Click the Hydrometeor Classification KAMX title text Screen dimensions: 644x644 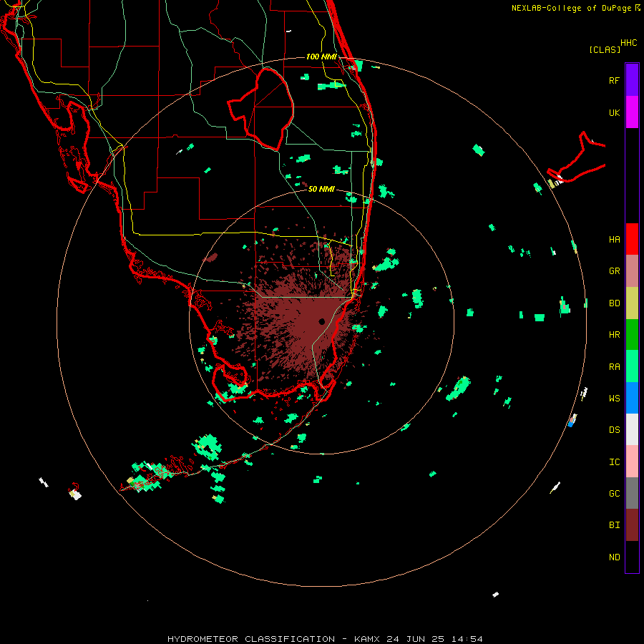tap(325, 639)
